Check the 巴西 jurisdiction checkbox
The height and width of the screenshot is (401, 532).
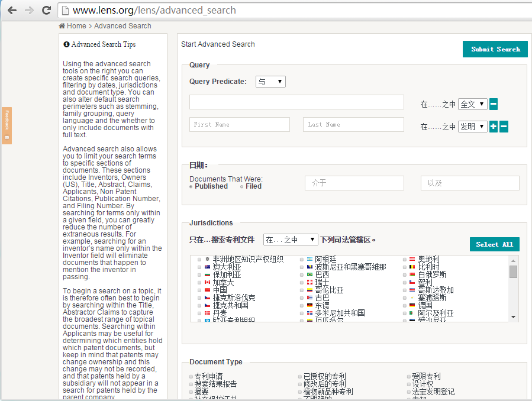pyautogui.click(x=302, y=274)
